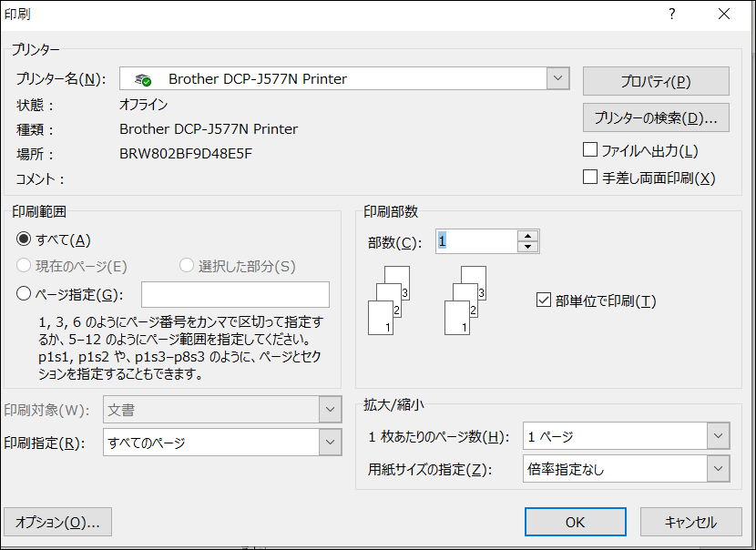Enable 手差し両面印刷 checkbox

coord(590,178)
